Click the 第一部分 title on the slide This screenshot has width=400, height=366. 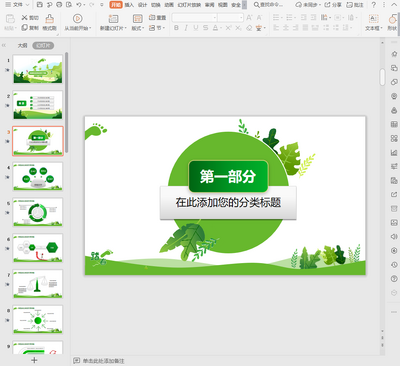[x=228, y=176]
